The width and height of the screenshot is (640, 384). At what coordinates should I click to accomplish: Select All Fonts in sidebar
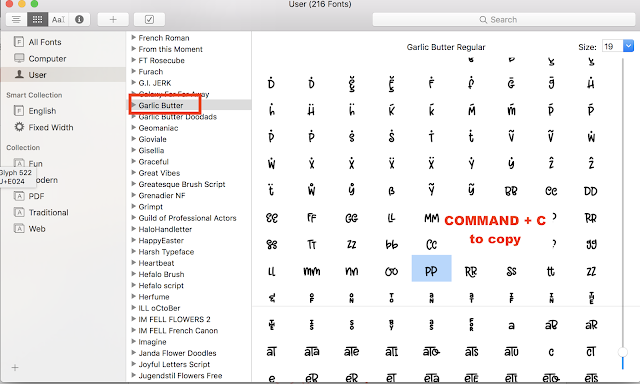(45, 42)
